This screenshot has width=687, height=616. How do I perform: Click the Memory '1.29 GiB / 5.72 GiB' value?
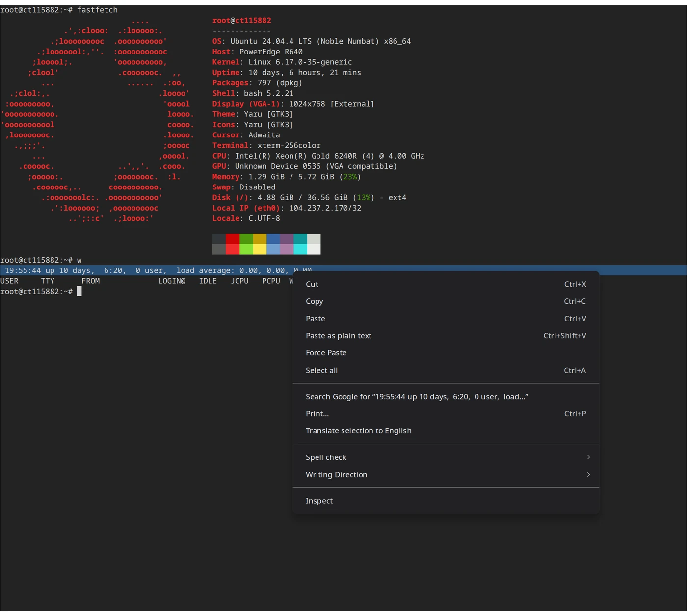tap(291, 177)
